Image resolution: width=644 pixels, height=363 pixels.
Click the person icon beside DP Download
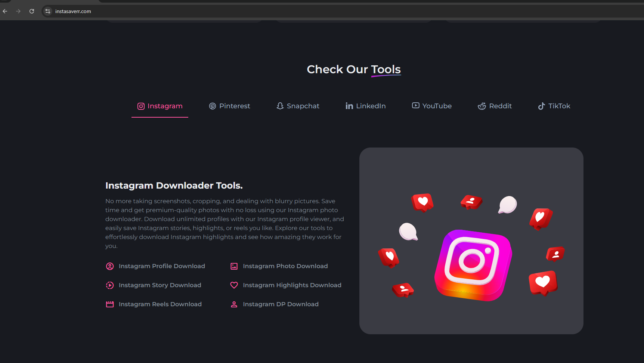234,304
